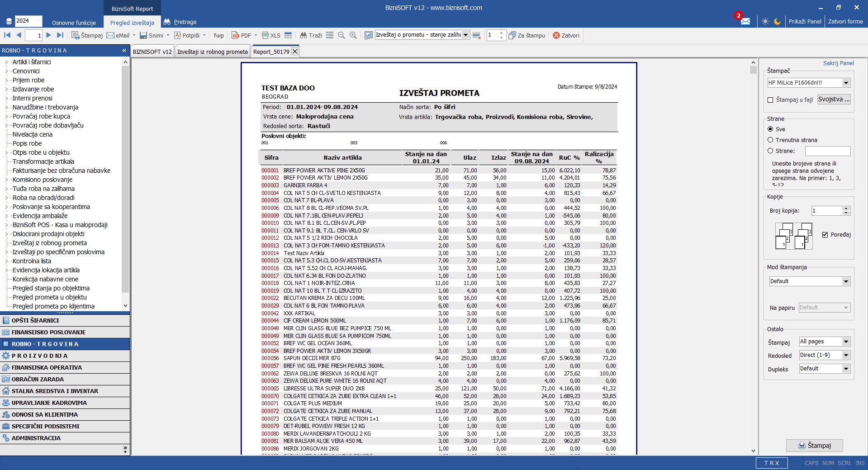Open the Štampač printer dropdown
This screenshot has height=470, width=868.
click(x=846, y=83)
